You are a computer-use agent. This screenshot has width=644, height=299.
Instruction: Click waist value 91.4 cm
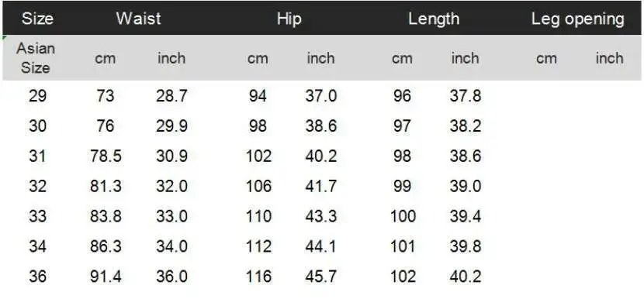point(106,277)
